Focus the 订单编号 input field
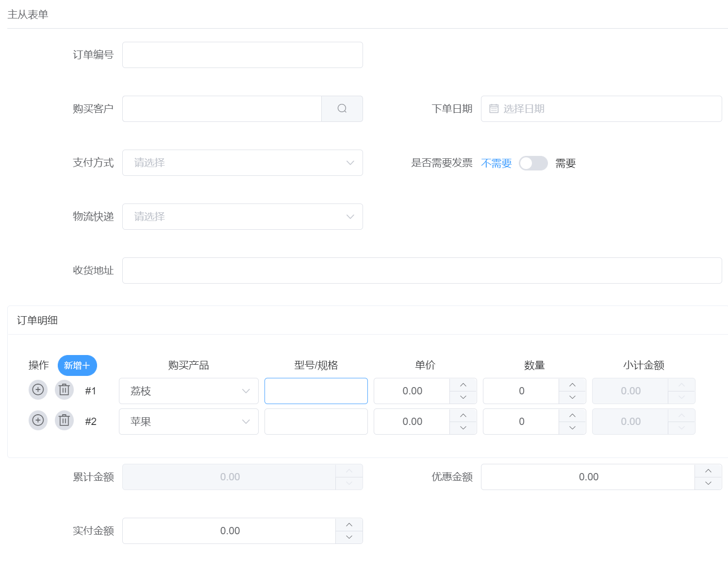This screenshot has height=576, width=728. click(x=243, y=55)
